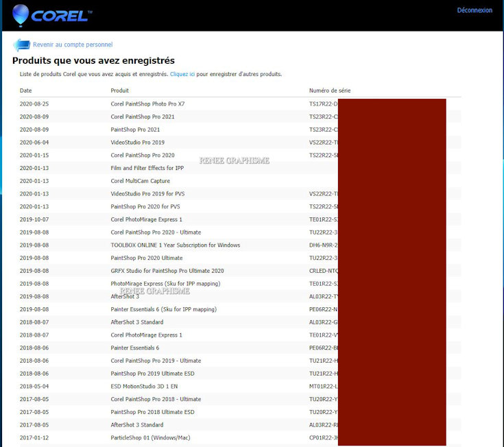Select Corel PaintShop Pro 2020 dated 2020-01-15
The height and width of the screenshot is (447, 504).
click(x=143, y=155)
